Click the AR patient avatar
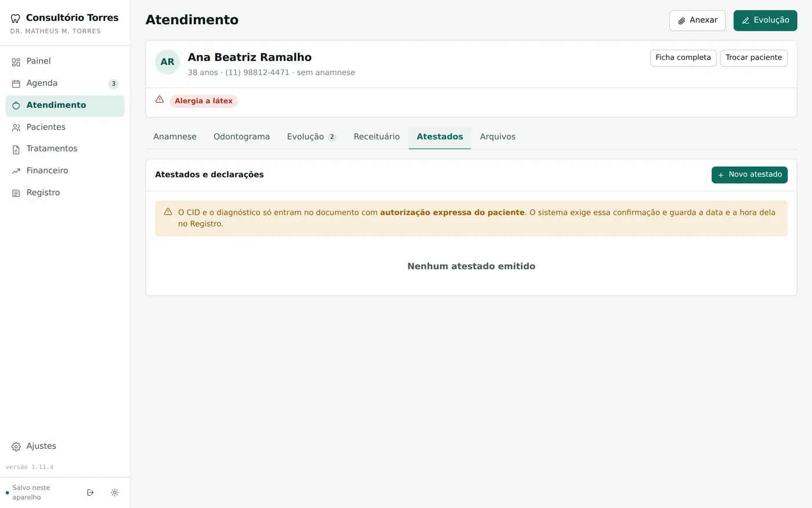812x508 pixels. tap(168, 62)
